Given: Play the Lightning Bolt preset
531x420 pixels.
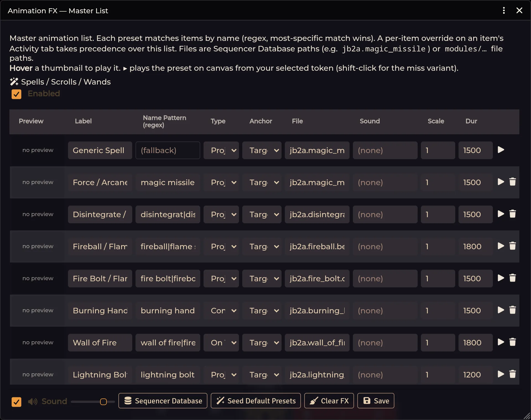Looking at the screenshot, I should click(x=501, y=374).
